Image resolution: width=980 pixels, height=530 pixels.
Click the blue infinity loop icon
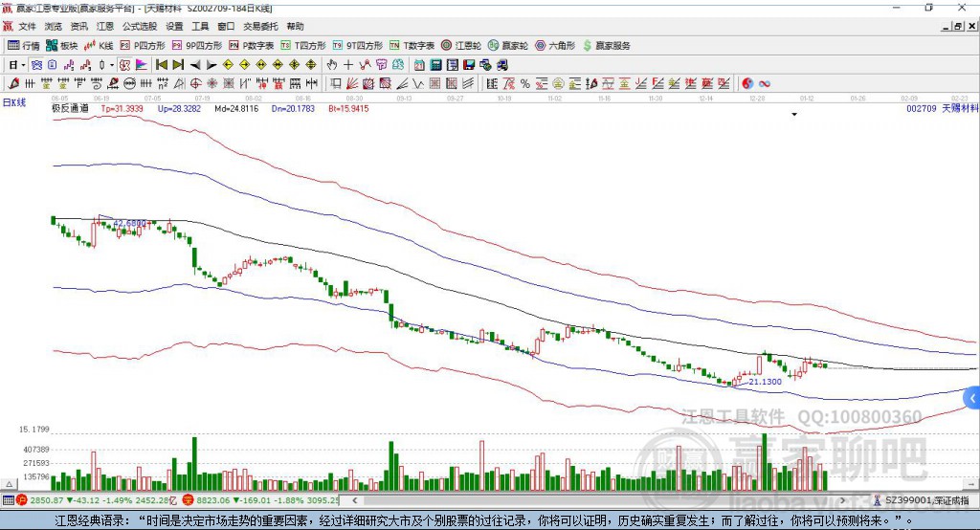click(764, 84)
